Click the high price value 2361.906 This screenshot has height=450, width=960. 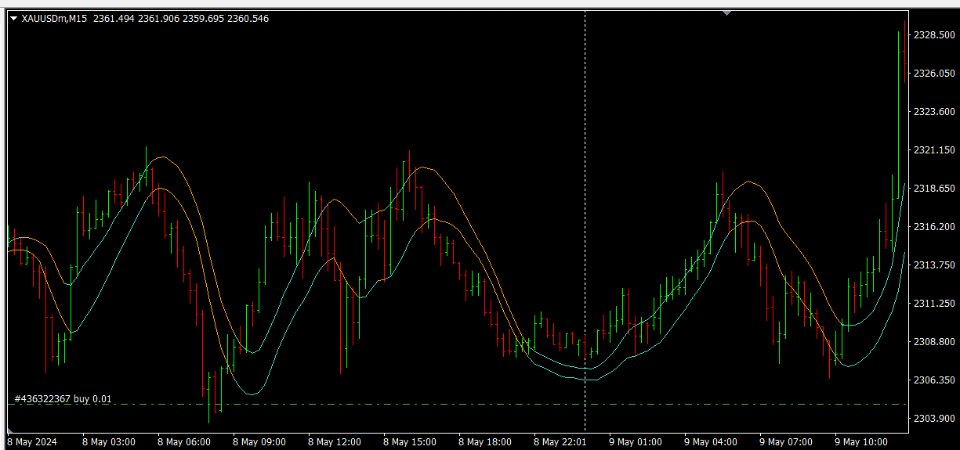coord(158,19)
